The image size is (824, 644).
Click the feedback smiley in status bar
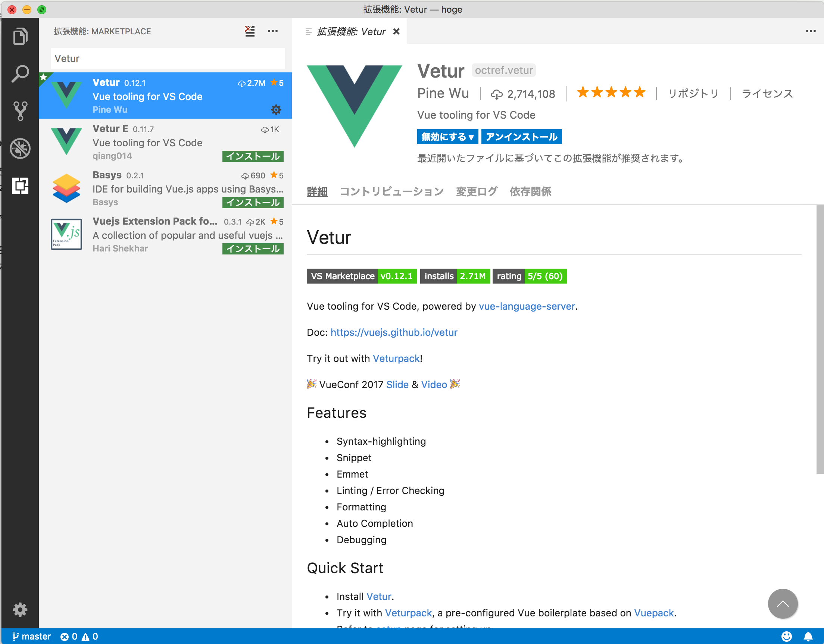787,637
